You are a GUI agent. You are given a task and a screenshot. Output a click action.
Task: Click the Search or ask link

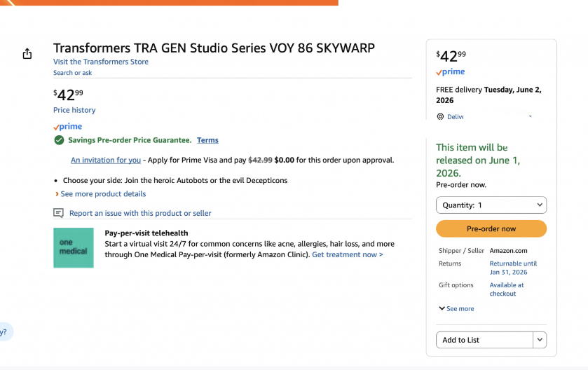point(72,73)
